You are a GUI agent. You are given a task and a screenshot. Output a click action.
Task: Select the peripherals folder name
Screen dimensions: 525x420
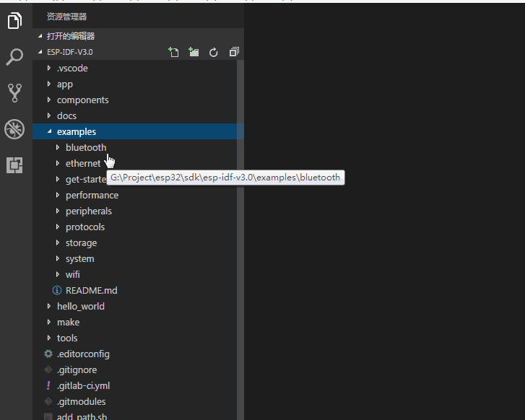[89, 211]
